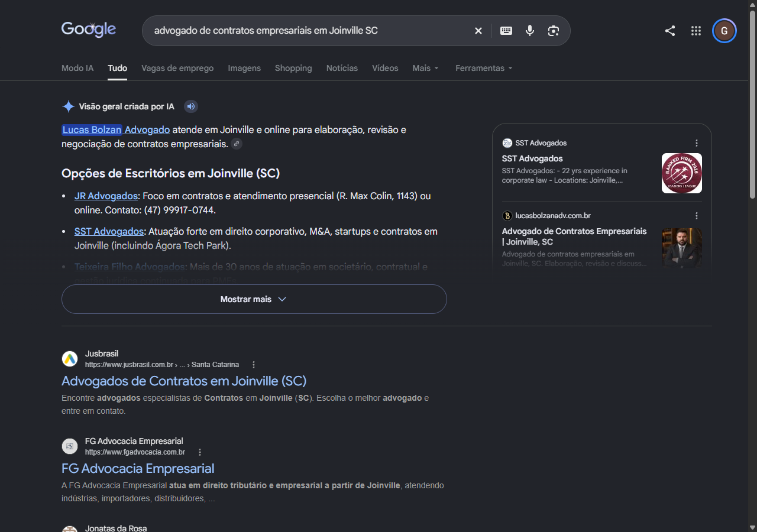This screenshot has width=757, height=532.
Task: Switch to the Modo IA tab
Action: 77,68
